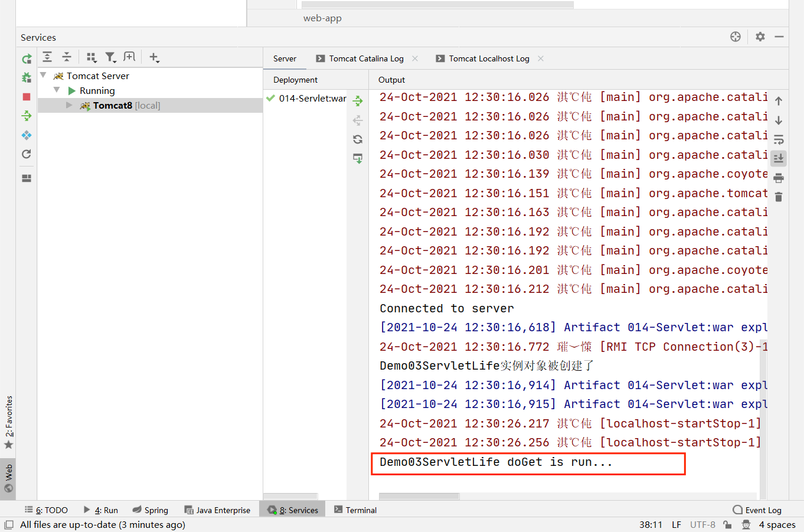The height and width of the screenshot is (532, 804).
Task: Open the Web side panel
Action: [8, 478]
